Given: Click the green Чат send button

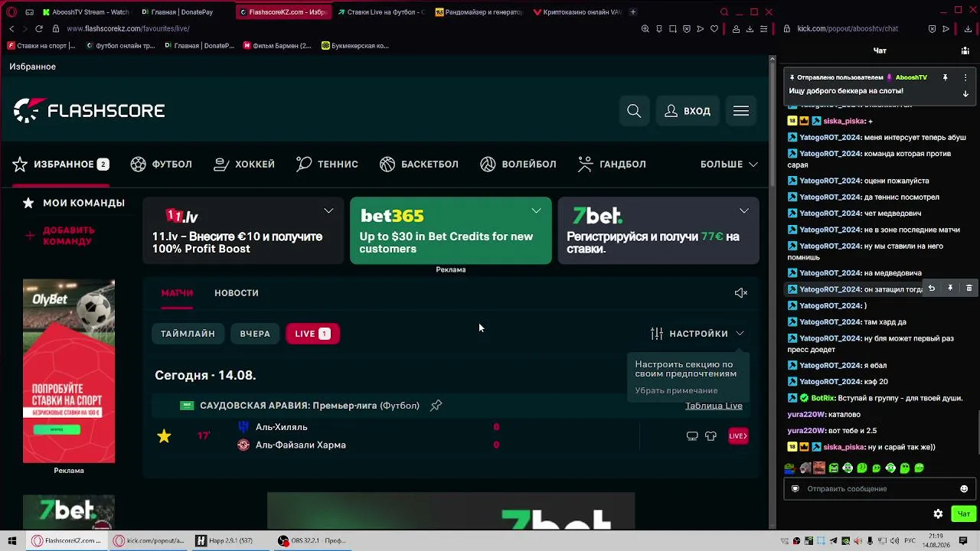Looking at the screenshot, I should [x=963, y=514].
